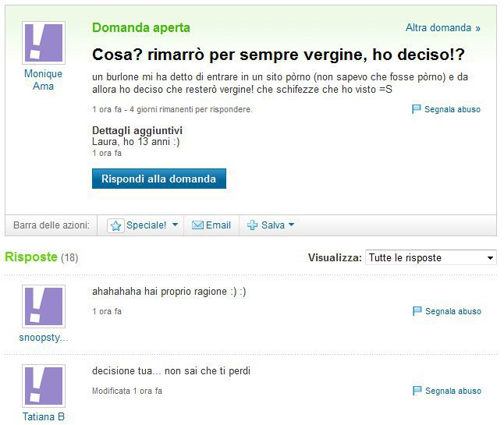Click the star icon beside Speciale!
The width and height of the screenshot is (504, 425).
tap(115, 225)
